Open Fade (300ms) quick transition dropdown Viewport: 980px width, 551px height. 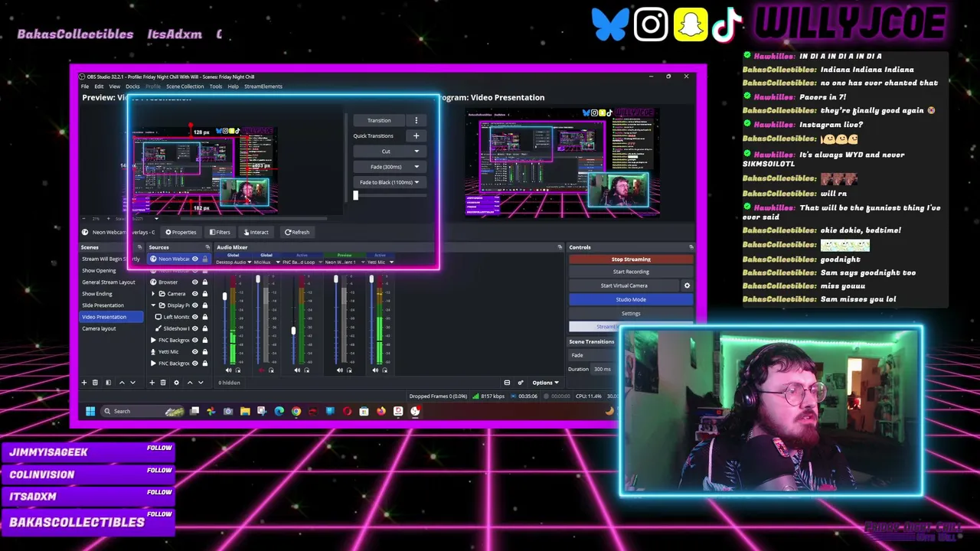tap(416, 167)
